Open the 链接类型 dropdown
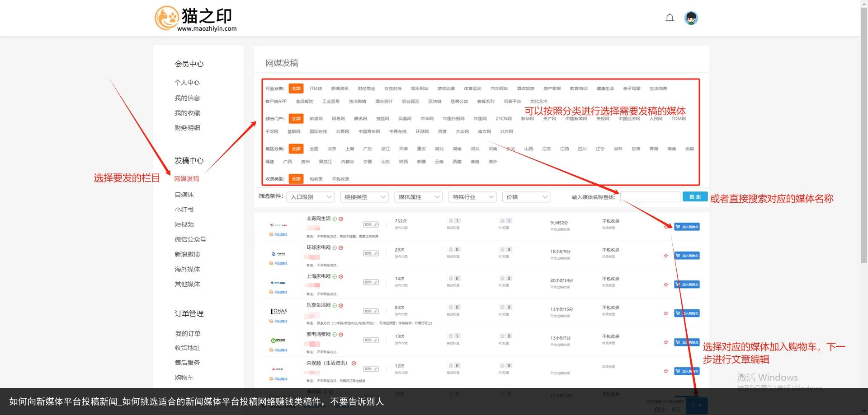 (364, 197)
